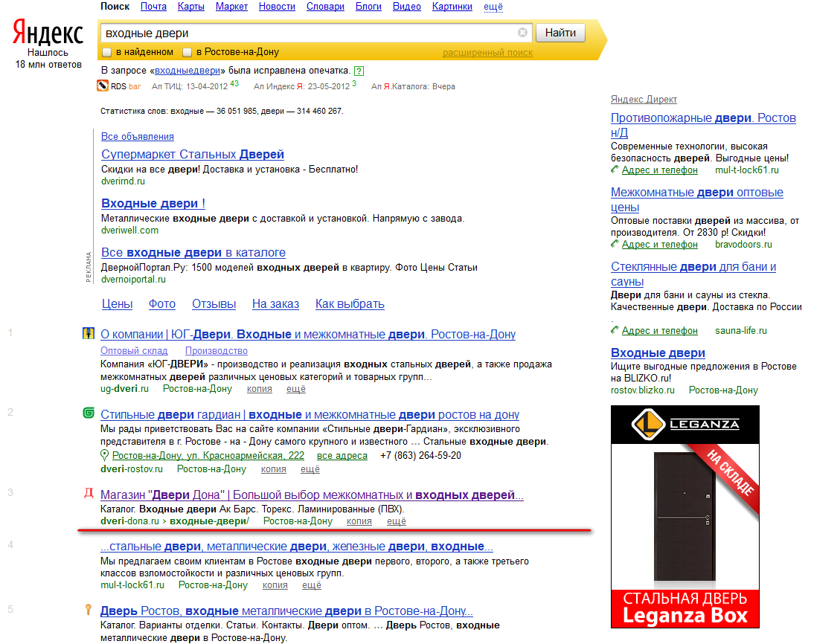This screenshot has width=840, height=644.
Task: Open the 'О компании | ЮГ-Двери' result
Action: click(x=308, y=334)
